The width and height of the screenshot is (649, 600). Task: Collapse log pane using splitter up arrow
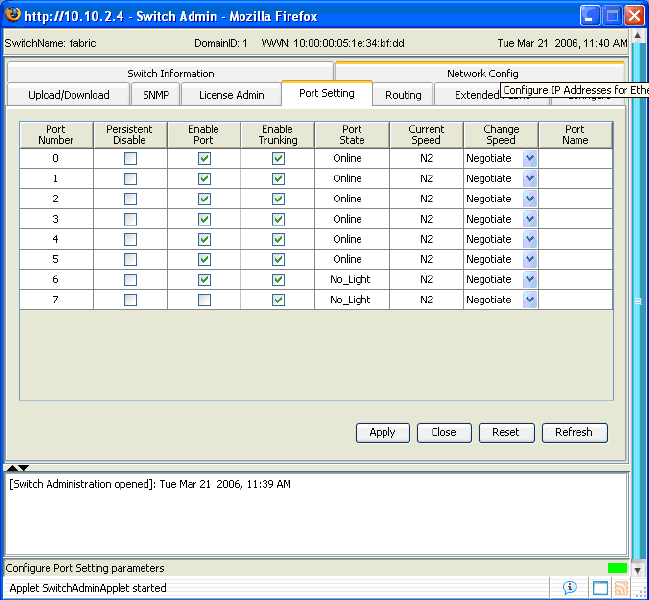(11, 467)
